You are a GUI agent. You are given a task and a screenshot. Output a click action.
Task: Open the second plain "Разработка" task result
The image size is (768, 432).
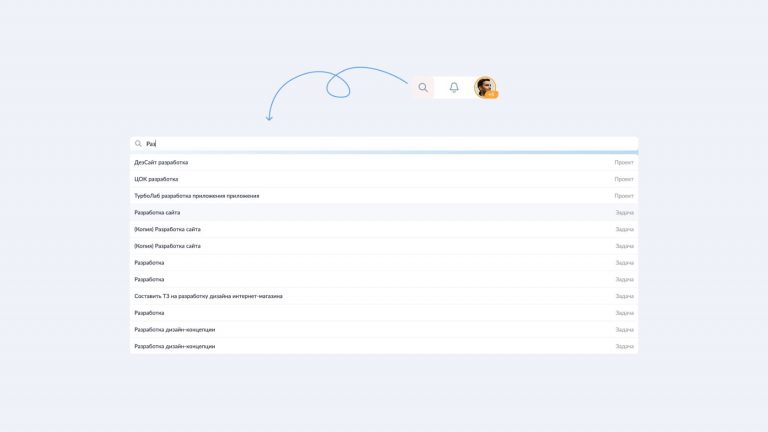point(384,279)
